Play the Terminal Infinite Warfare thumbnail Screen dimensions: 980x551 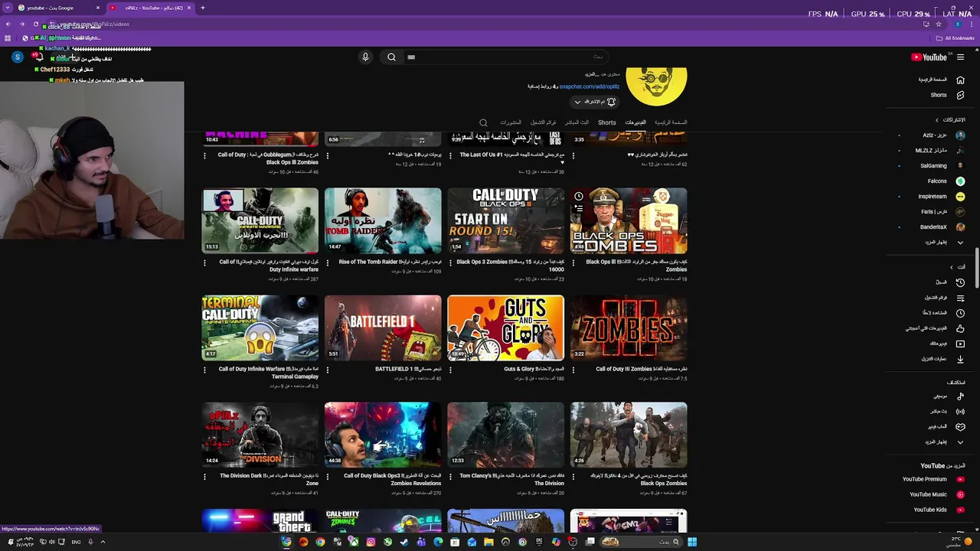click(260, 328)
